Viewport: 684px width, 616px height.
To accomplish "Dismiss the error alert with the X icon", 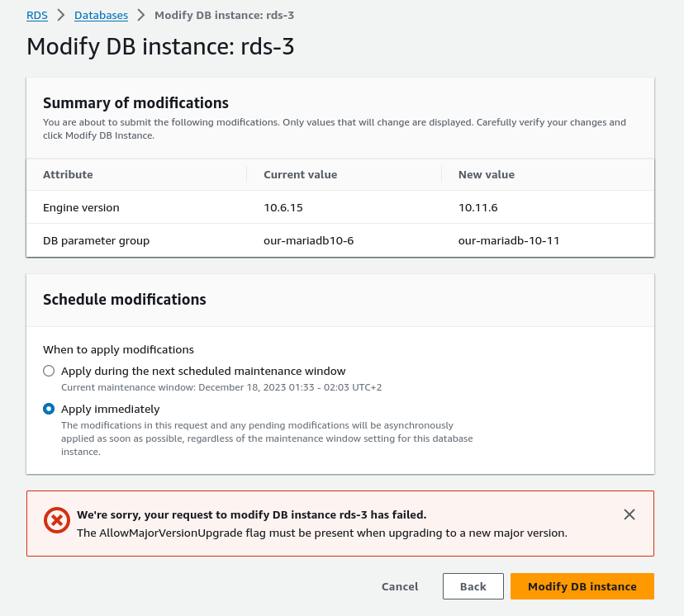I will point(629,514).
